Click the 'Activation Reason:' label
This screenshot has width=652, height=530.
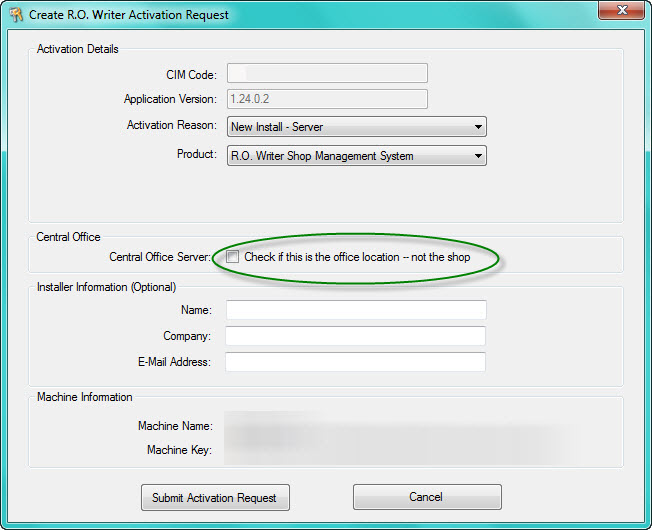172,125
